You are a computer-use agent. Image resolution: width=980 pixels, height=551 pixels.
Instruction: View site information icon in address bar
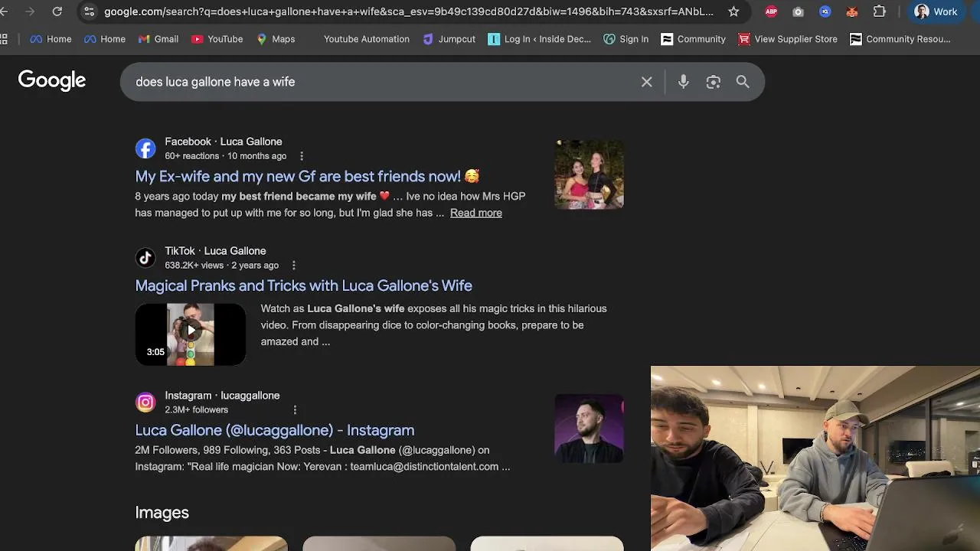point(89,11)
